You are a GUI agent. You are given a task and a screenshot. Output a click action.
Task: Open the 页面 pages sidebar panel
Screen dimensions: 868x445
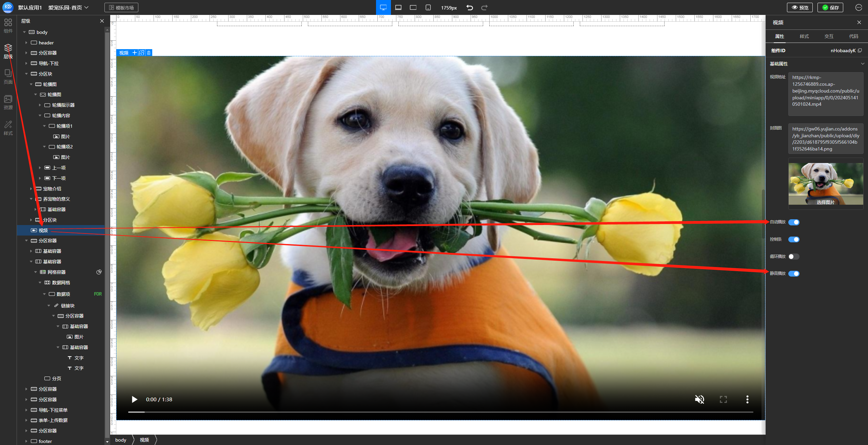pyautogui.click(x=8, y=77)
